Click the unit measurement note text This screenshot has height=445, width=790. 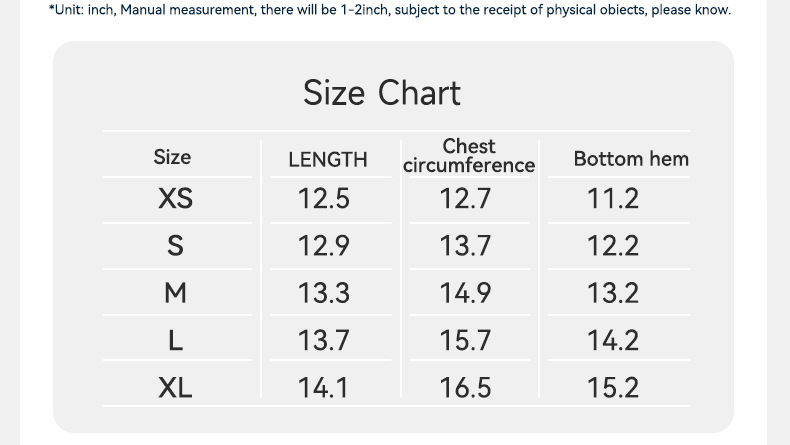390,10
